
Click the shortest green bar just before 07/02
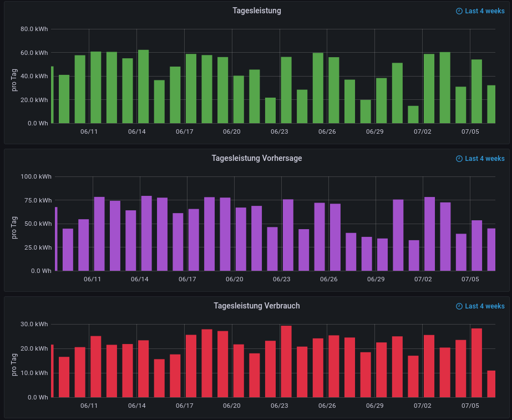tap(413, 115)
